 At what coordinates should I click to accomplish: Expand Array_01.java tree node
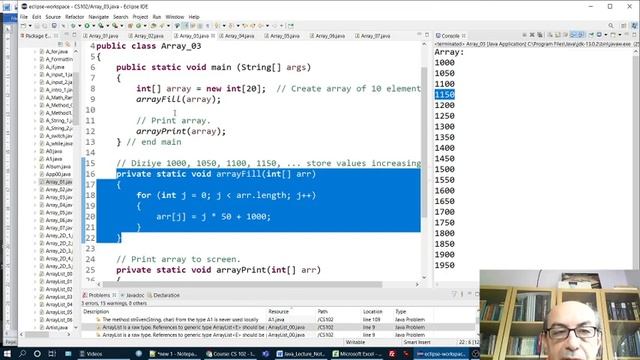coord(36,182)
